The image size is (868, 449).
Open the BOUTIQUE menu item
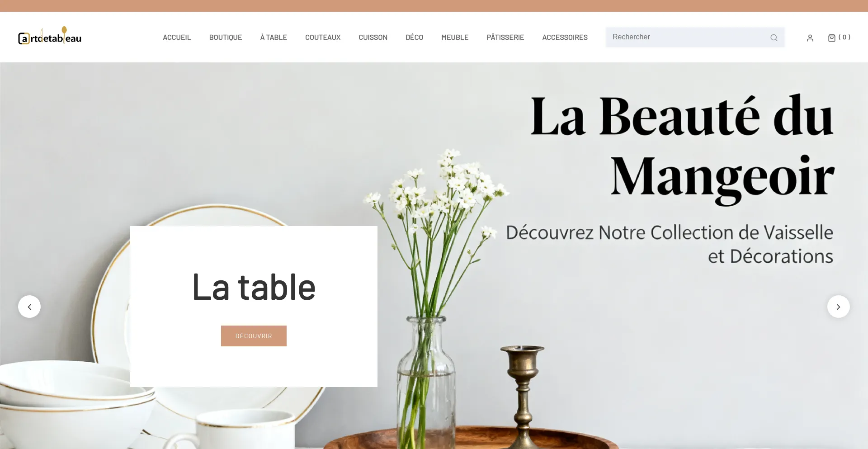pyautogui.click(x=226, y=38)
